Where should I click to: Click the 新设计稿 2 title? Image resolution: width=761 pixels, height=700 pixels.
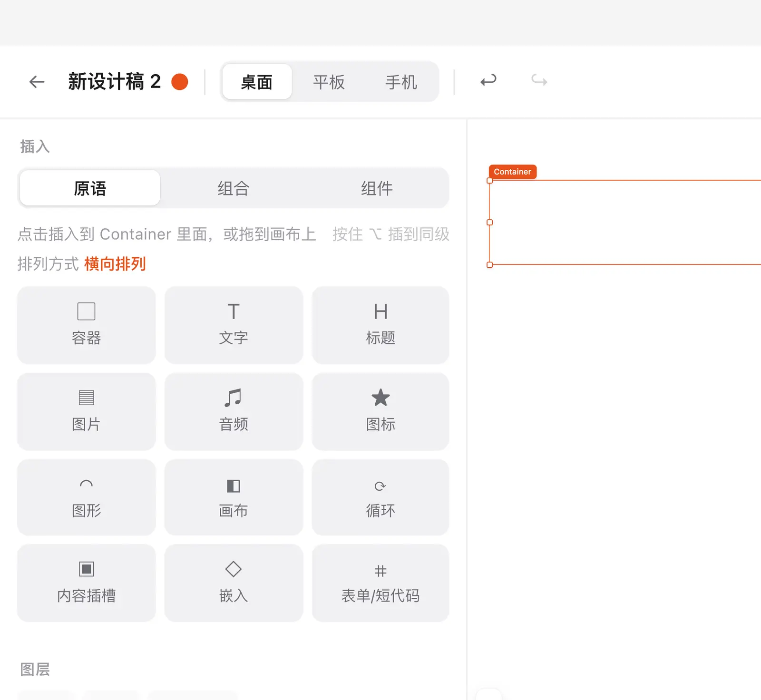(x=115, y=82)
